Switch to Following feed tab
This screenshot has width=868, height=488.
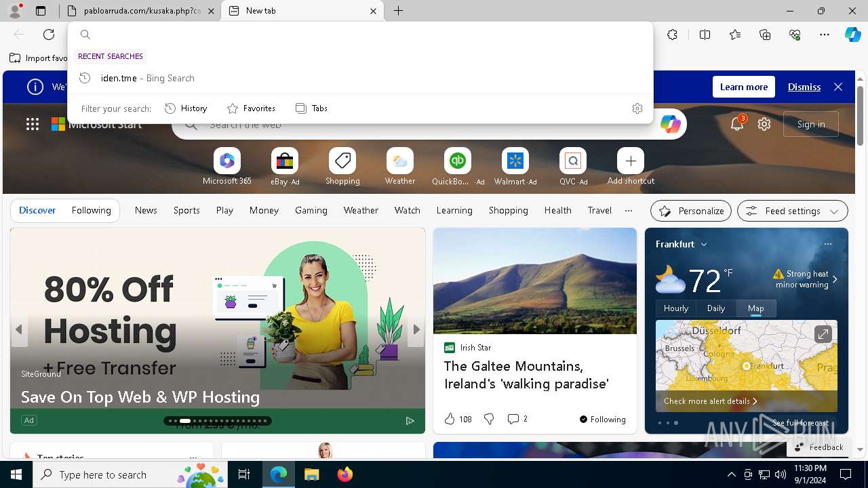(x=91, y=210)
